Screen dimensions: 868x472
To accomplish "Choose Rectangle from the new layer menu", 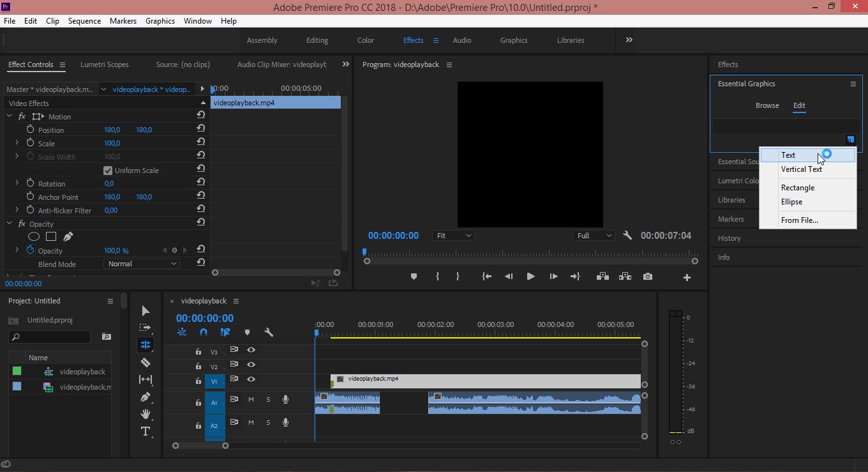I will [797, 188].
